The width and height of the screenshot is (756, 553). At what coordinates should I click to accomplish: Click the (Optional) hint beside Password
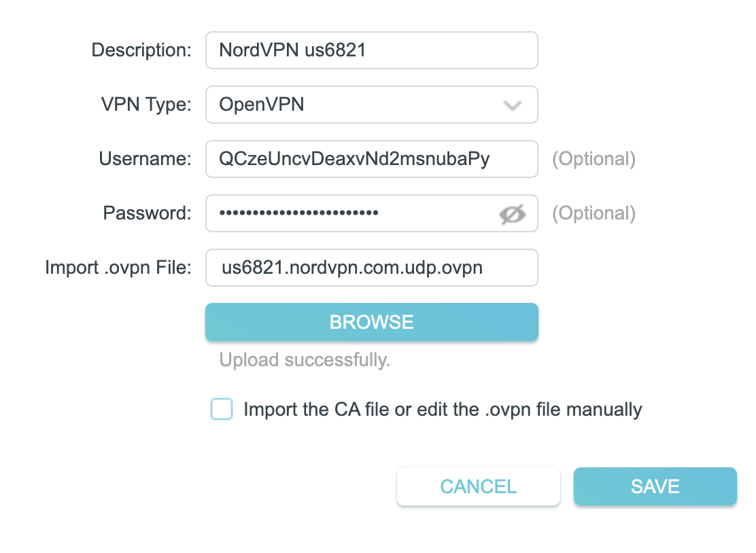(x=594, y=213)
